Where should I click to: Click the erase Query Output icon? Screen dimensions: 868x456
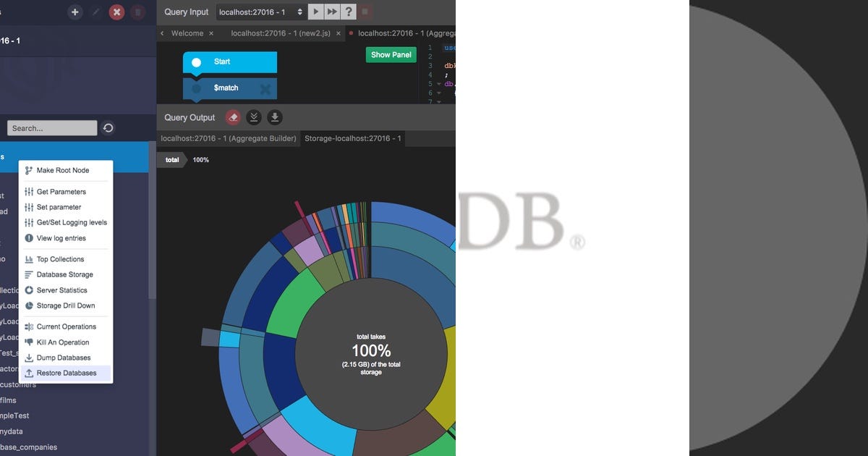point(232,117)
